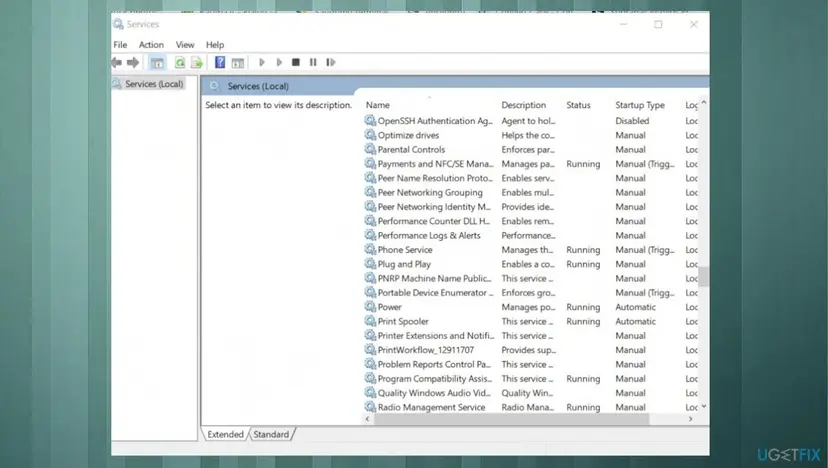828x468 pixels.
Task: Click Running status of Phone Service
Action: [583, 249]
